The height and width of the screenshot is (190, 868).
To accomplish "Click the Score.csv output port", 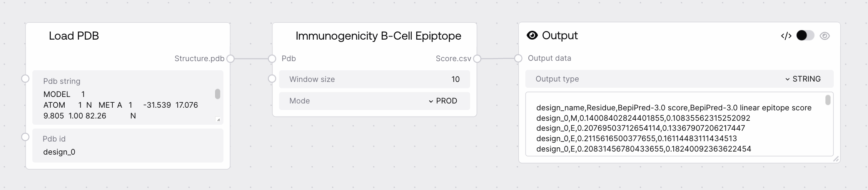I will (477, 59).
